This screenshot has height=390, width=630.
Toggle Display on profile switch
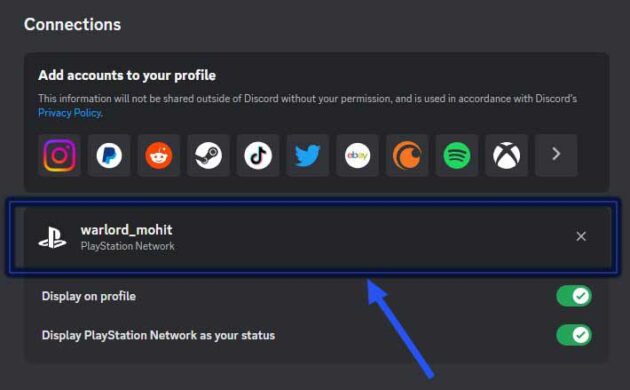coord(574,296)
